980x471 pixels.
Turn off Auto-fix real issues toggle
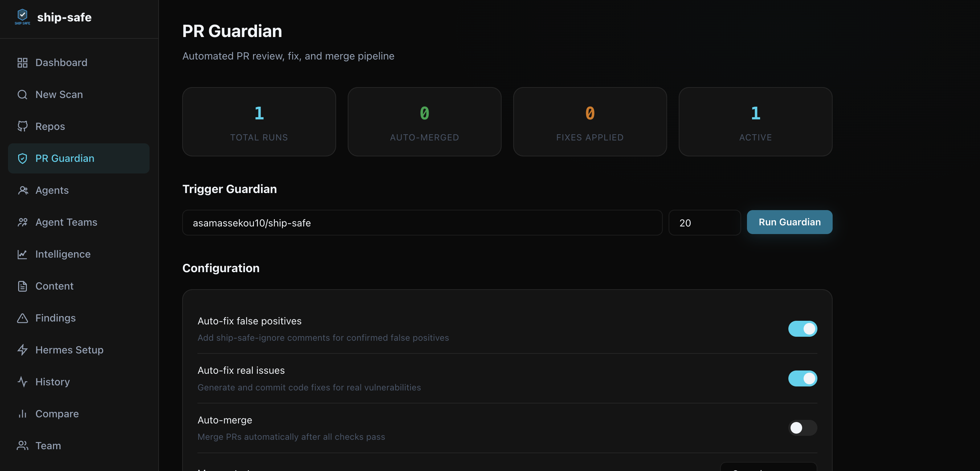tap(803, 378)
